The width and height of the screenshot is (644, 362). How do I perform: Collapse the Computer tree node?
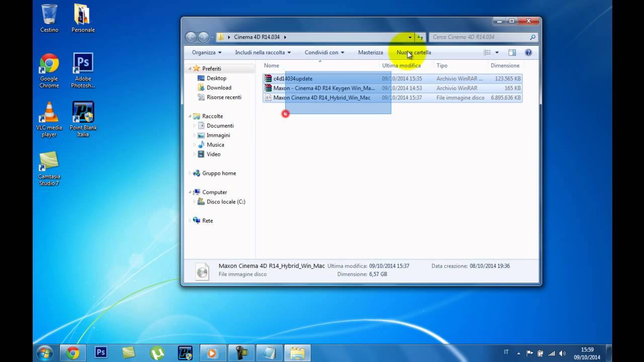190,192
